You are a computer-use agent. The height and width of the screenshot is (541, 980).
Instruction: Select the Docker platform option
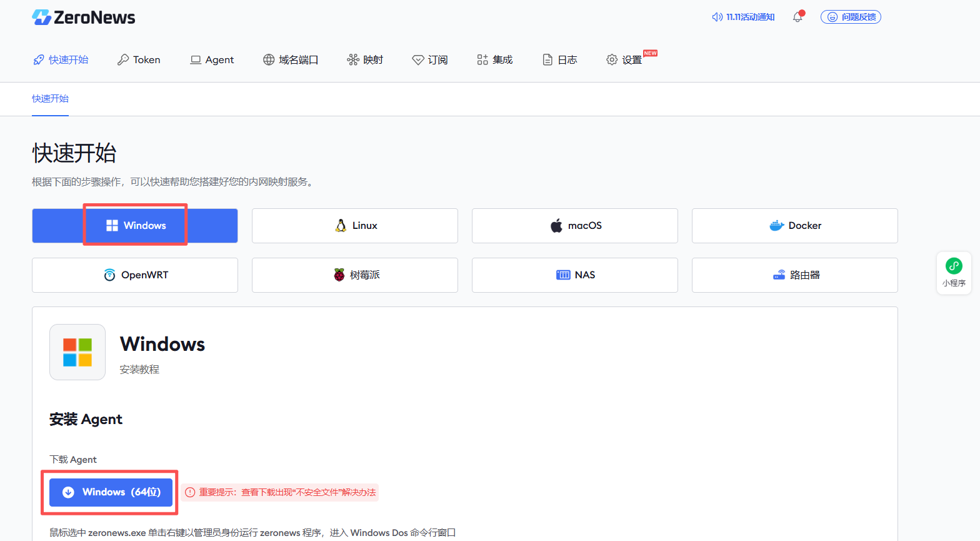795,226
